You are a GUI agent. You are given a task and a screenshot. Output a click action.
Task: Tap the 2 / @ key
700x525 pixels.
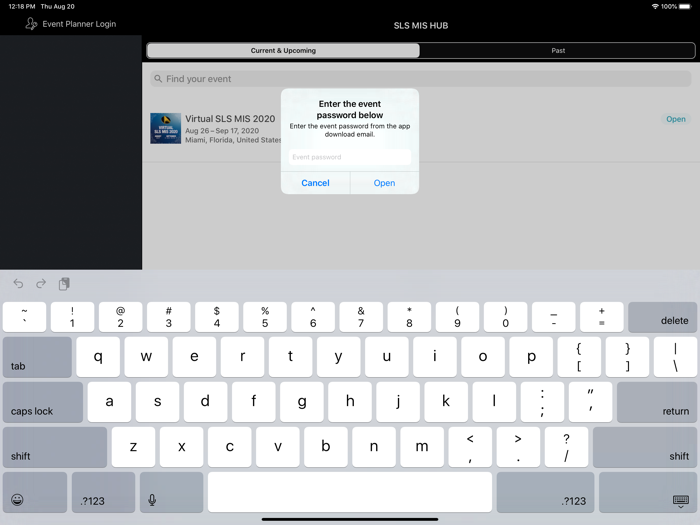[121, 317]
